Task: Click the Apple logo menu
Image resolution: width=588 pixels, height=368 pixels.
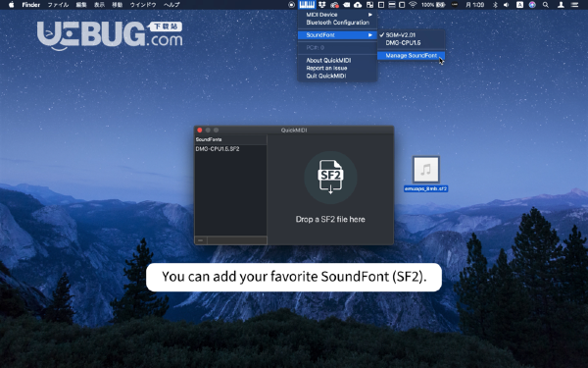Action: coord(11,5)
